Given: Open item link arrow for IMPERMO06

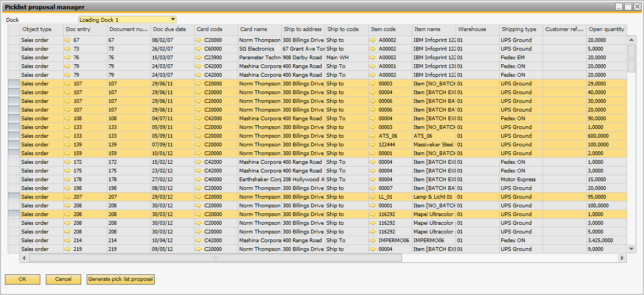Looking at the screenshot, I should coord(373,241).
